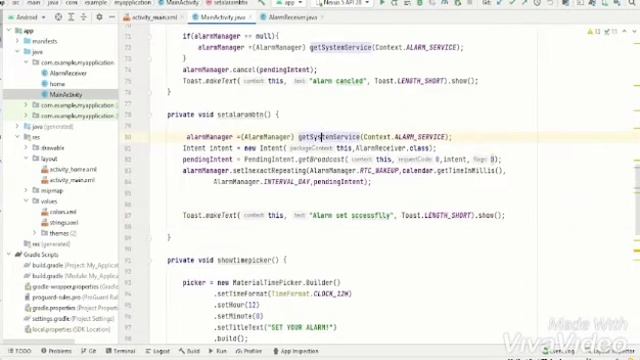Hide the Project panel with minus icon
This screenshot has height=360, width=640.
(111, 17)
